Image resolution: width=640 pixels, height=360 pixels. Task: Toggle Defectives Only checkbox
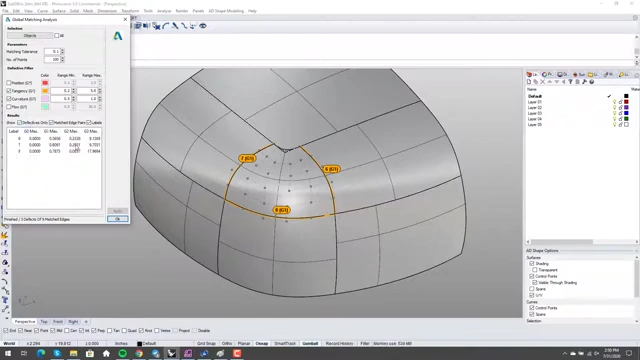click(20, 122)
